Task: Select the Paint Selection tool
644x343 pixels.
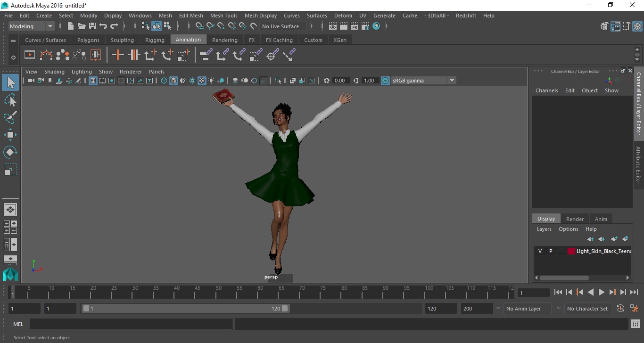Action: (10, 117)
